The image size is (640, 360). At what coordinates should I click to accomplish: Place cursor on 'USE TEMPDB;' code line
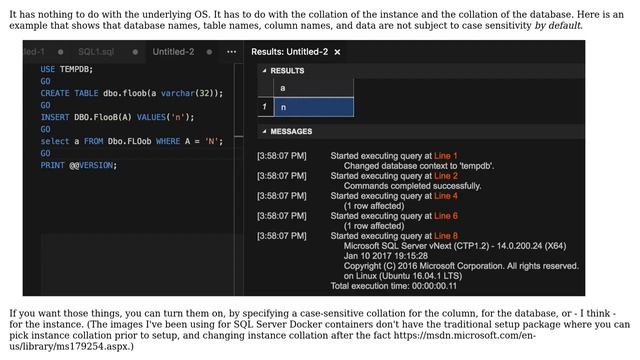click(x=67, y=69)
